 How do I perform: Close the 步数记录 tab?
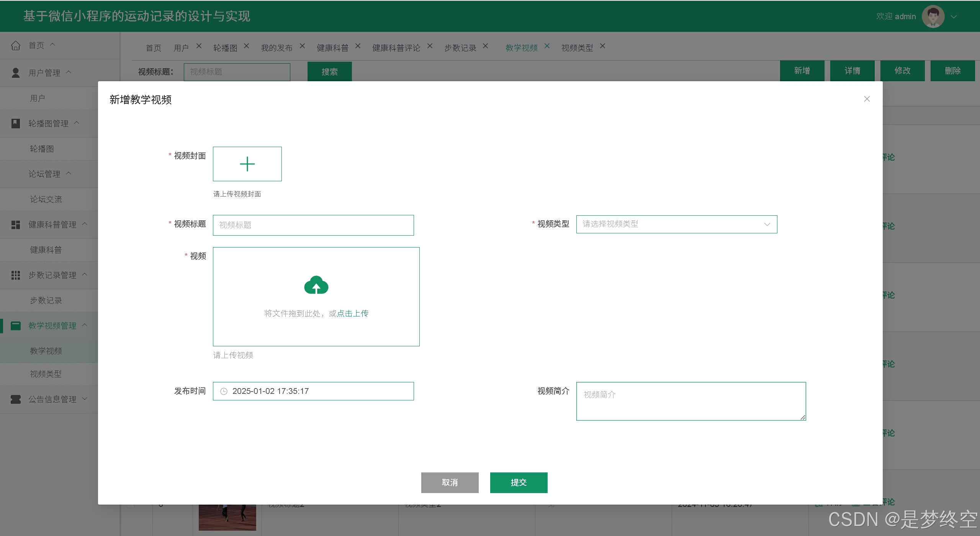(x=485, y=46)
